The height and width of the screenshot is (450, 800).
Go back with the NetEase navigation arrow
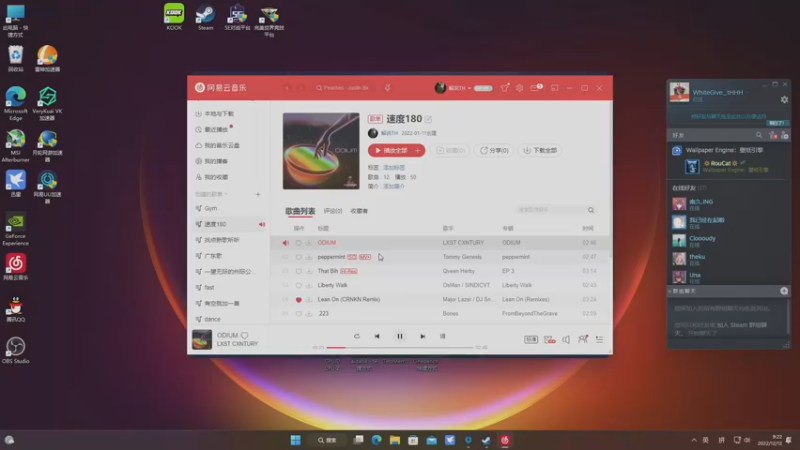coord(287,88)
